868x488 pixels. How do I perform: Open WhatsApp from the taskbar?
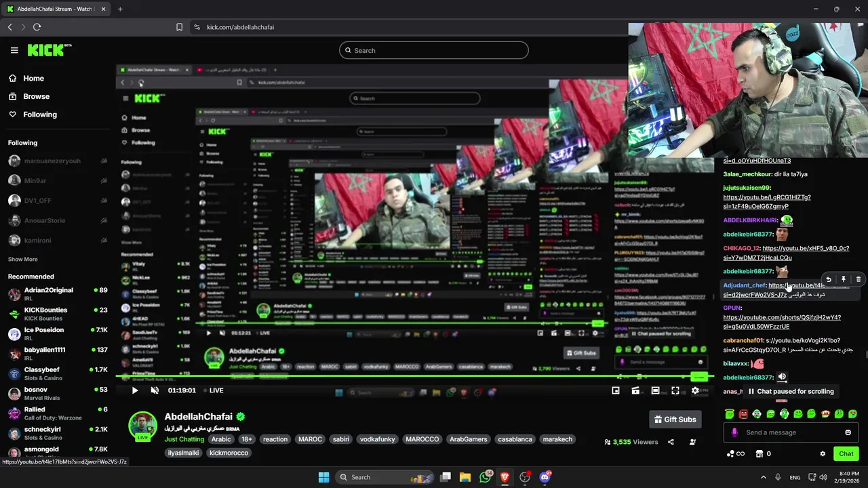(485, 477)
